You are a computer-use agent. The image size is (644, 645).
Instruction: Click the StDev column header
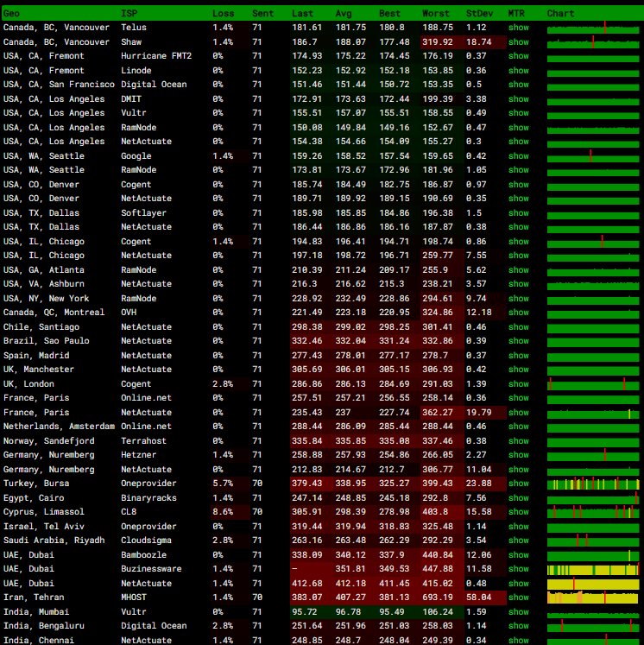tap(479, 13)
